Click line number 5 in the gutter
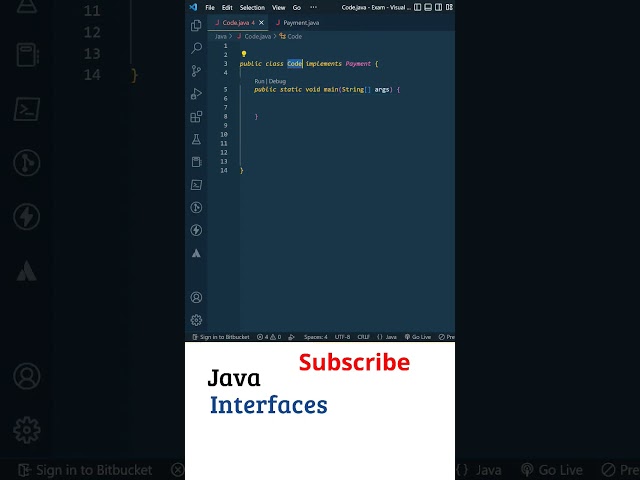The width and height of the screenshot is (640, 480). (225, 89)
